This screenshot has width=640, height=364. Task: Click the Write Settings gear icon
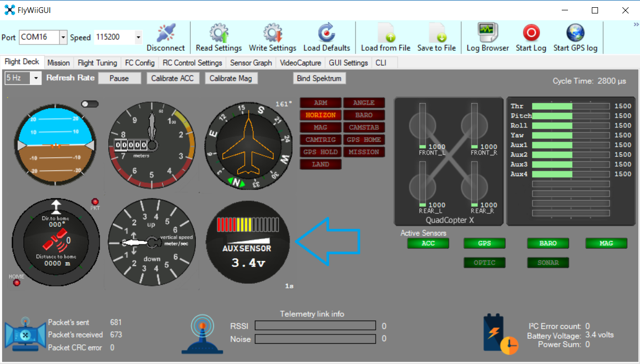(x=272, y=33)
